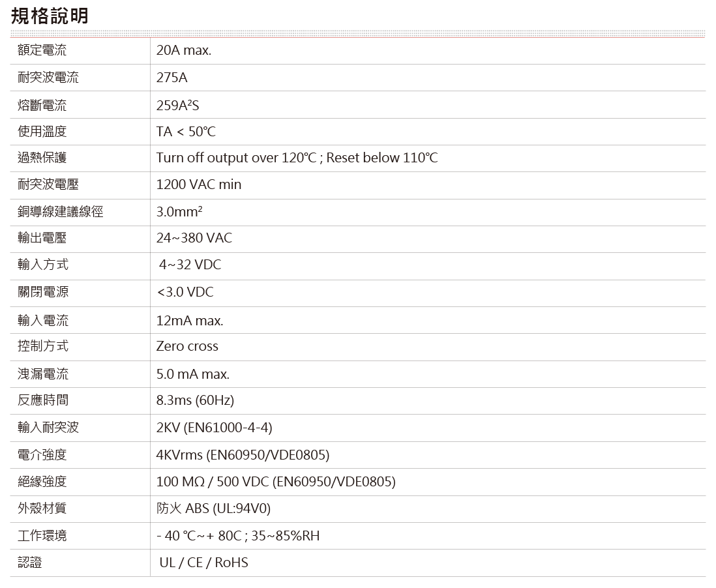Select the 1200 VAC min value
716x588 pixels.
click(x=199, y=185)
